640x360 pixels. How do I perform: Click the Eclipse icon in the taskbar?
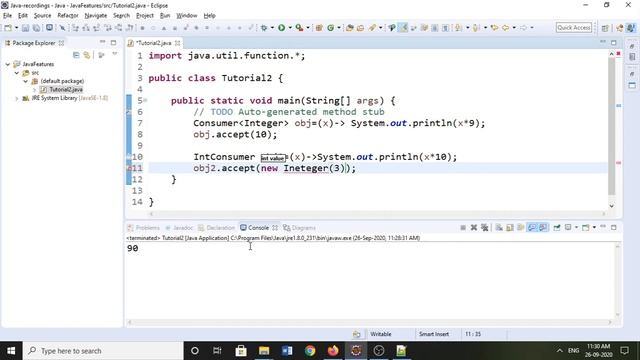pos(356,351)
